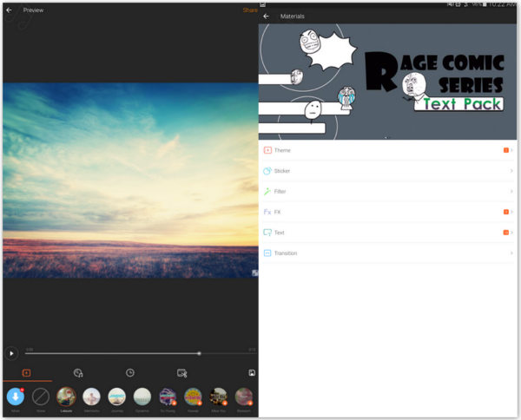Expand the Sticker row chevron
The height and width of the screenshot is (420, 521).
click(x=511, y=171)
